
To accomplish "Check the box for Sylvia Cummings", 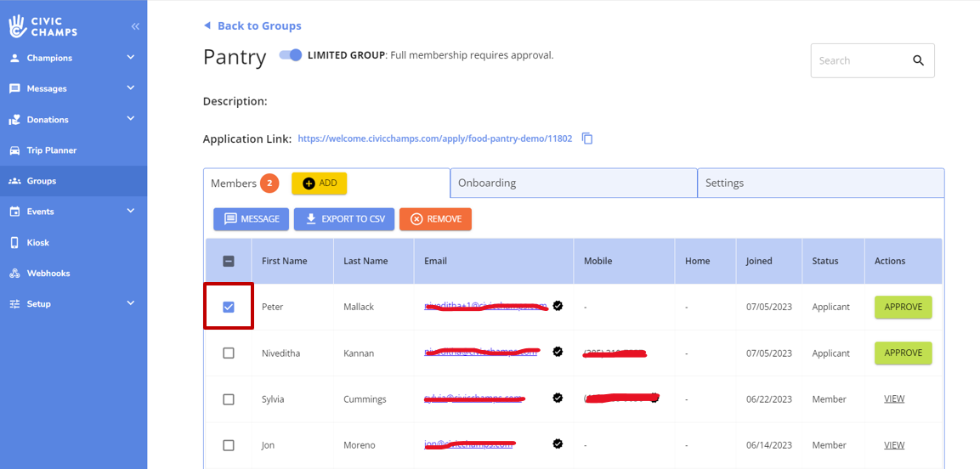I will click(x=229, y=399).
